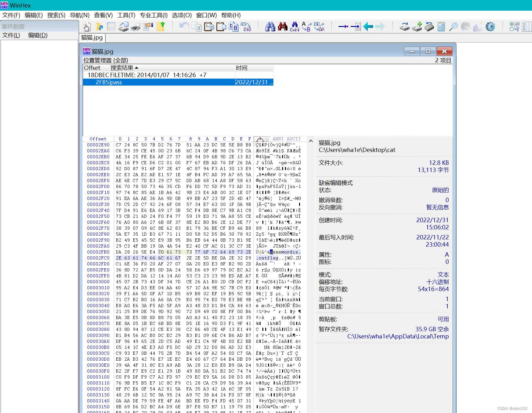Open the 选项(O) menu

[x=182, y=15]
